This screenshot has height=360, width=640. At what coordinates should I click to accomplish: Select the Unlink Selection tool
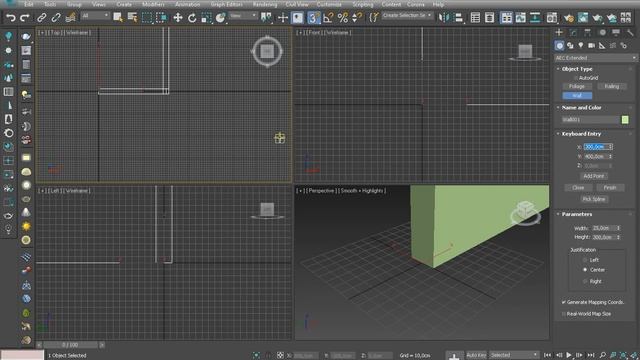[56, 17]
